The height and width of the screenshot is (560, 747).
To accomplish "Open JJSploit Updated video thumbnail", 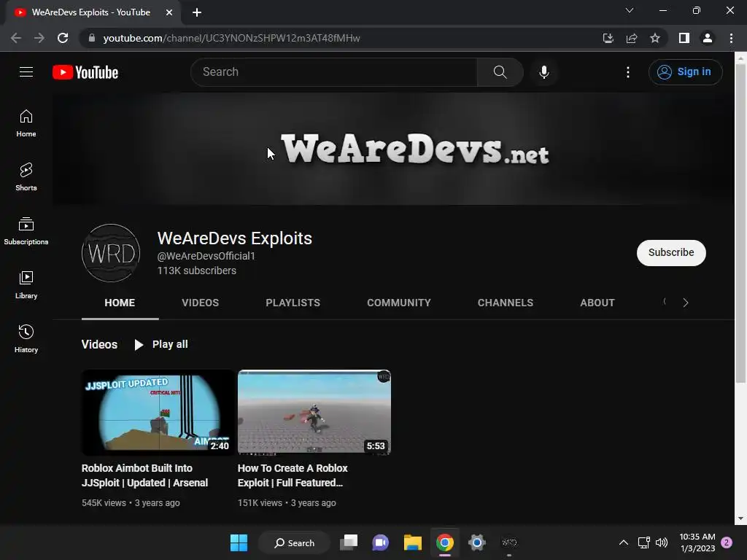I will pyautogui.click(x=158, y=412).
